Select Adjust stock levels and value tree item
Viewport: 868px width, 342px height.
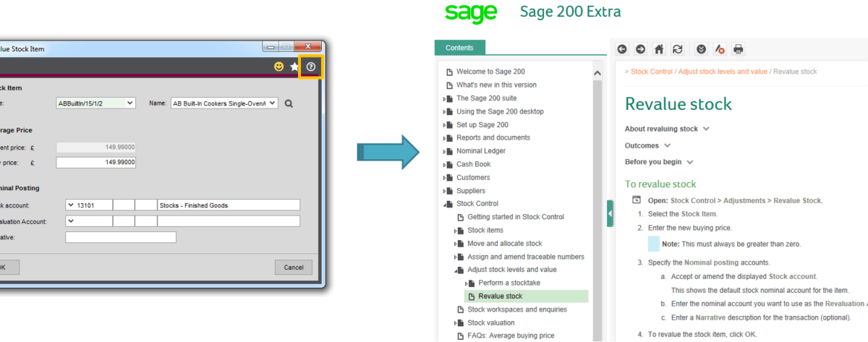pyautogui.click(x=512, y=270)
